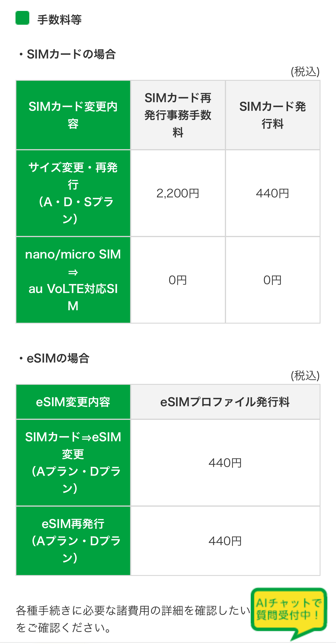The height and width of the screenshot is (644, 336).
Task: Select the SIMカード⇒eSIM変更 row header
Action: (x=73, y=462)
